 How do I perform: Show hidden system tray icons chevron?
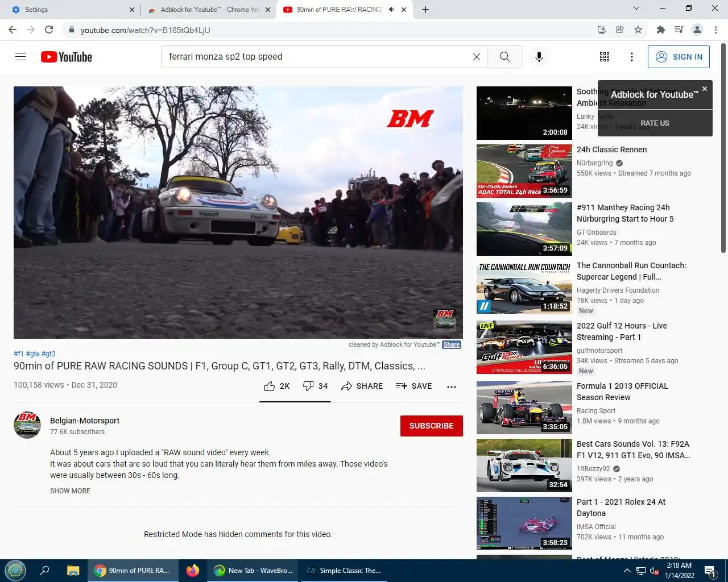tap(627, 571)
